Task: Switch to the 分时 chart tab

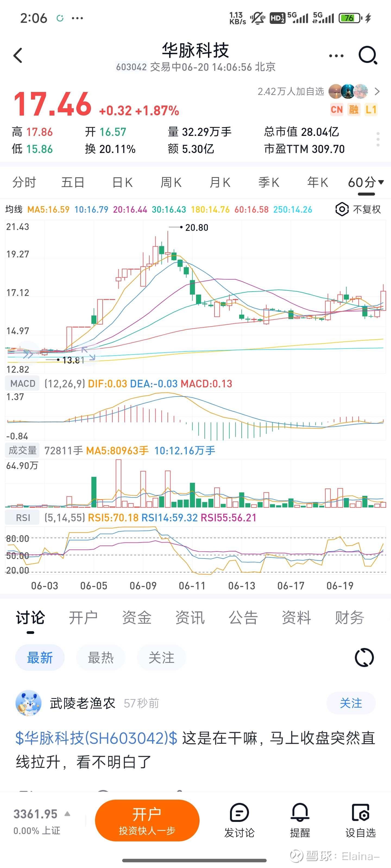Action: click(x=24, y=182)
